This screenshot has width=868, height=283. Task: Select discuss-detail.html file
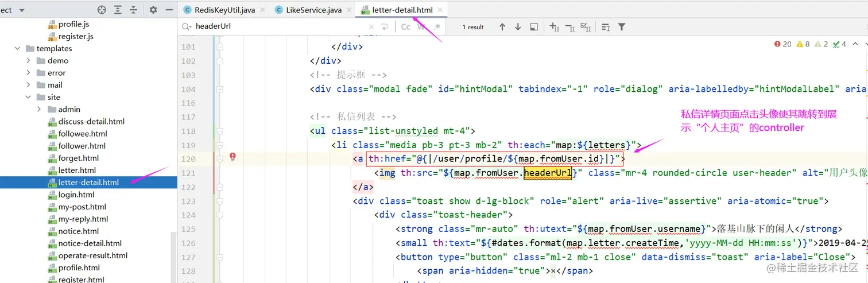point(91,122)
